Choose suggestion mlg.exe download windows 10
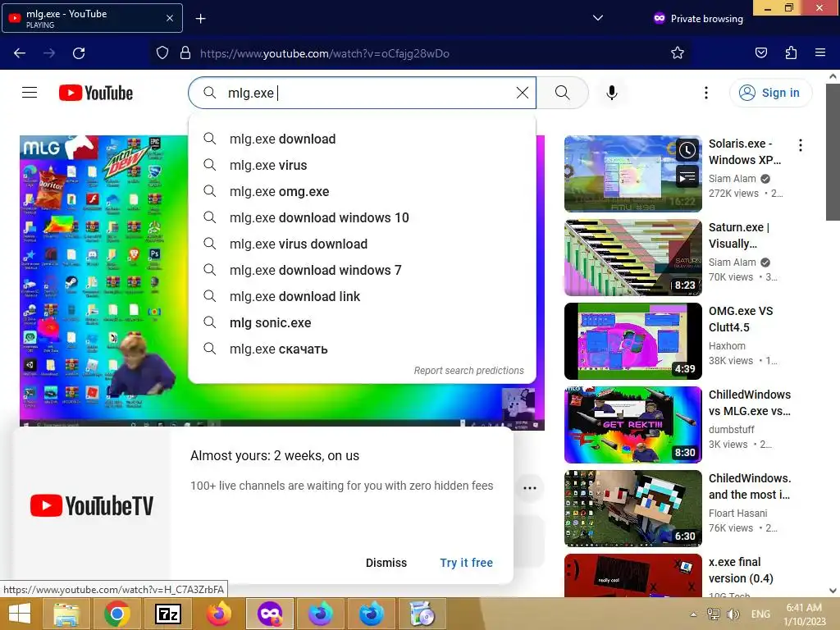Image resolution: width=840 pixels, height=630 pixels. [x=362, y=217]
